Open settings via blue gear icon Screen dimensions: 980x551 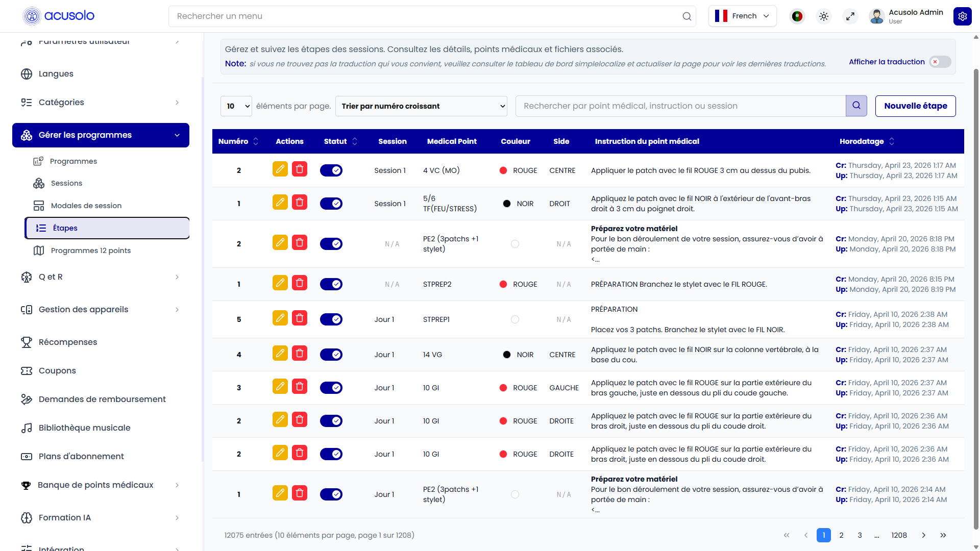point(962,16)
